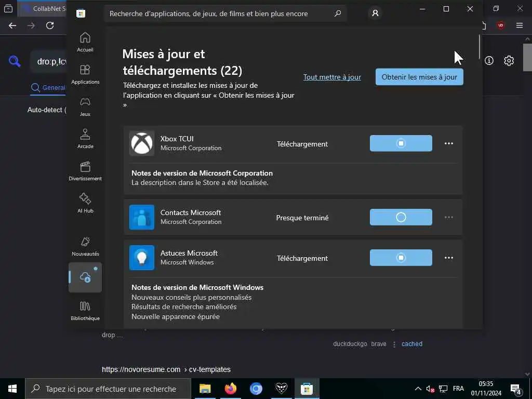Click the FRA language indicator
Screen dimensions: 532x399
tap(458, 389)
